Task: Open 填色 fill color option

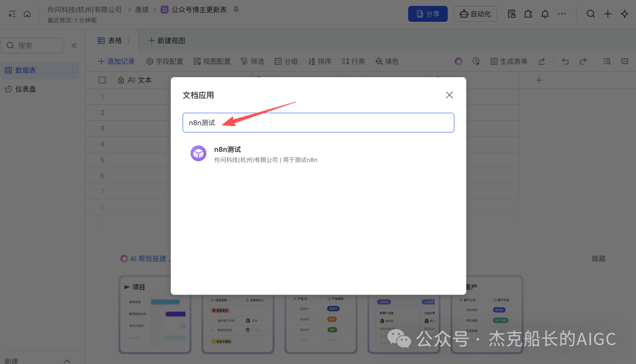Action: click(386, 61)
